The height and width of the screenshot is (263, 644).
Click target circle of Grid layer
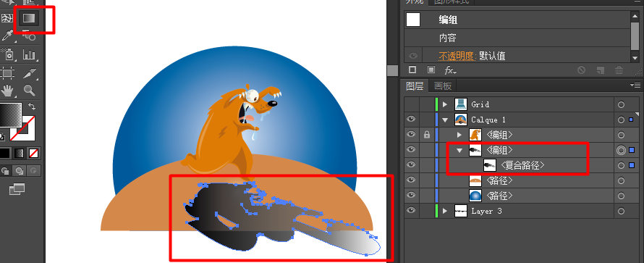(621, 104)
